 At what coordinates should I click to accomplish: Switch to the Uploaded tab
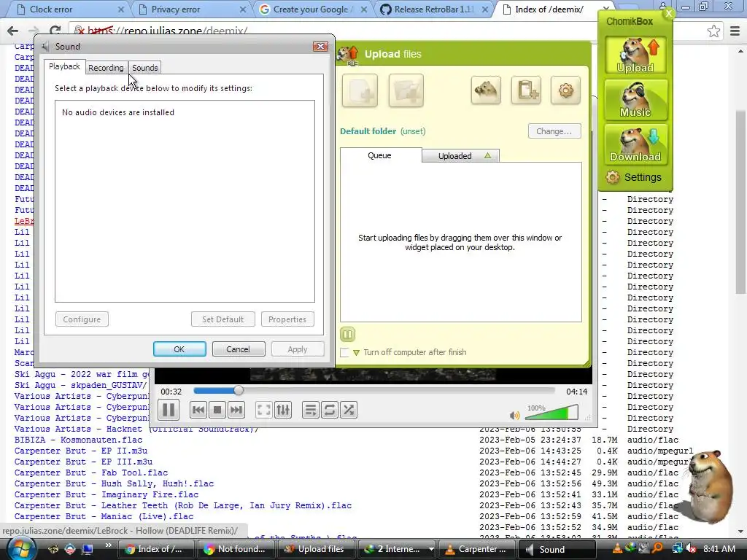coord(460,156)
